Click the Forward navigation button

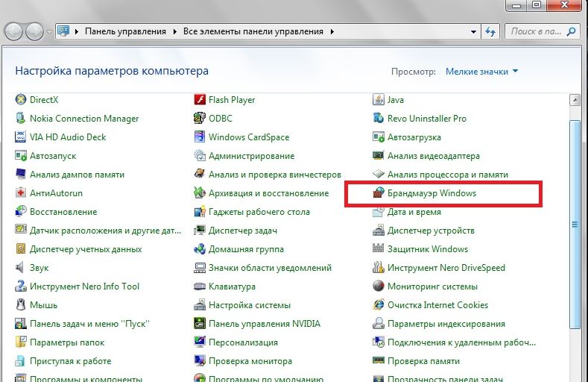pos(35,31)
